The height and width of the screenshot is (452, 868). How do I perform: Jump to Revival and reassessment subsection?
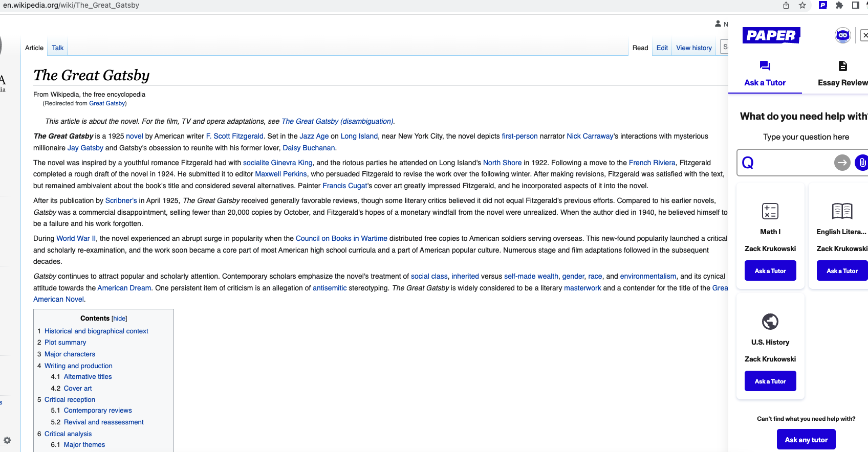click(x=103, y=422)
